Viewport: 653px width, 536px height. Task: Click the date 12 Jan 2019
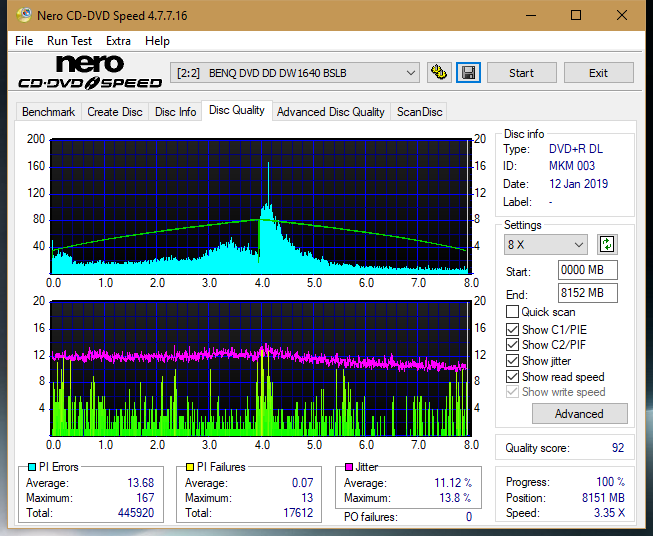click(x=578, y=184)
